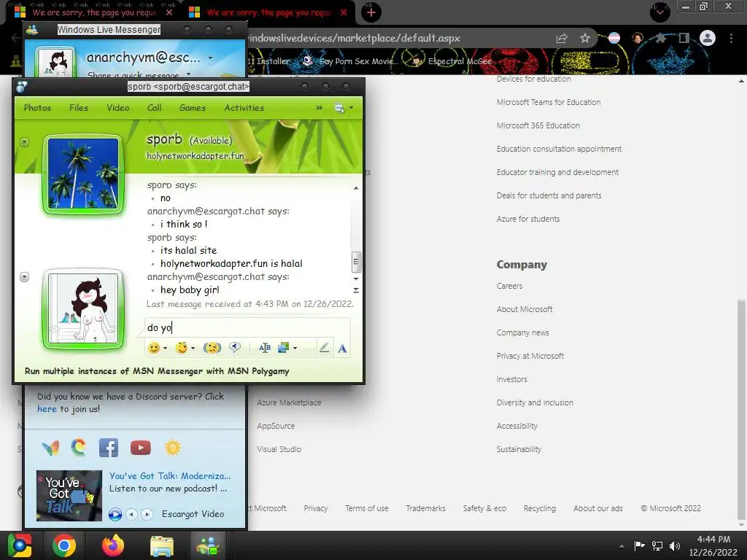Open the smiley emoticon picker in chat
Viewport: 747px width, 560px height.
pyautogui.click(x=154, y=348)
